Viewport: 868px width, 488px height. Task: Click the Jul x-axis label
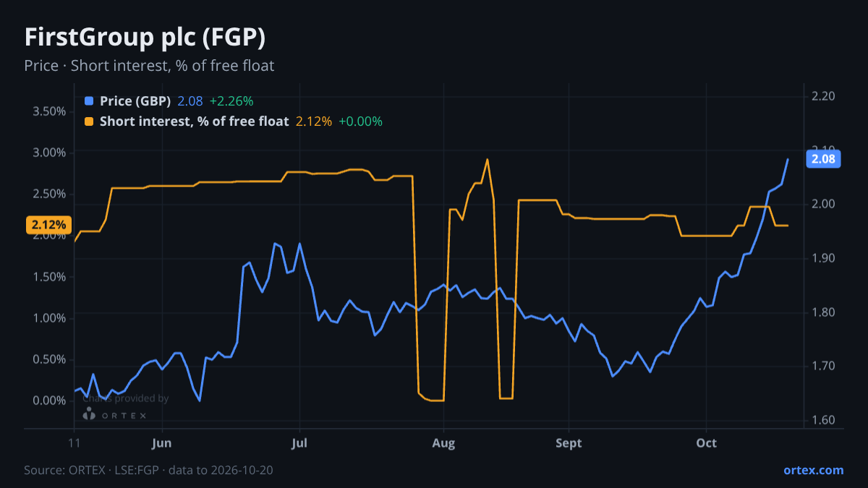pyautogui.click(x=299, y=442)
